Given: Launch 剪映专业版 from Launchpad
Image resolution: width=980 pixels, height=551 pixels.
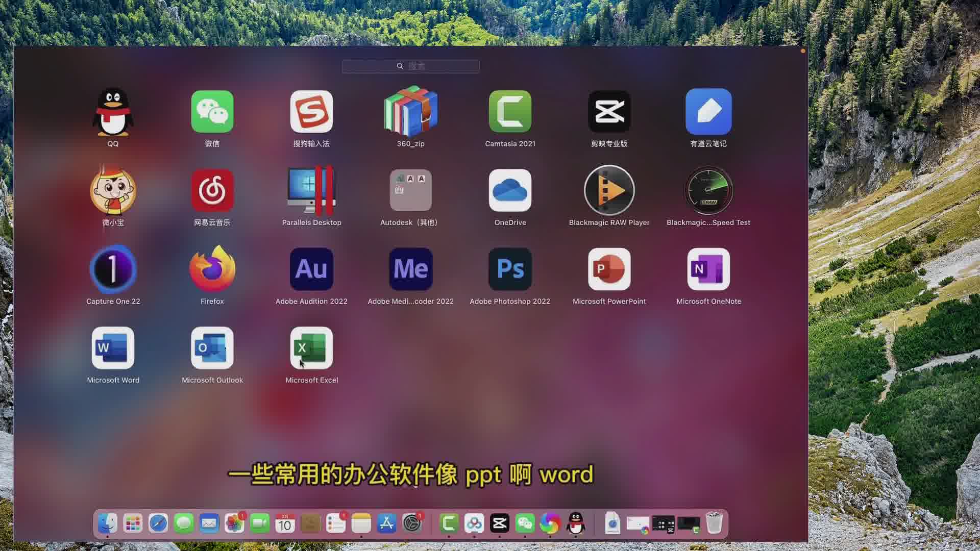Looking at the screenshot, I should pos(609,112).
